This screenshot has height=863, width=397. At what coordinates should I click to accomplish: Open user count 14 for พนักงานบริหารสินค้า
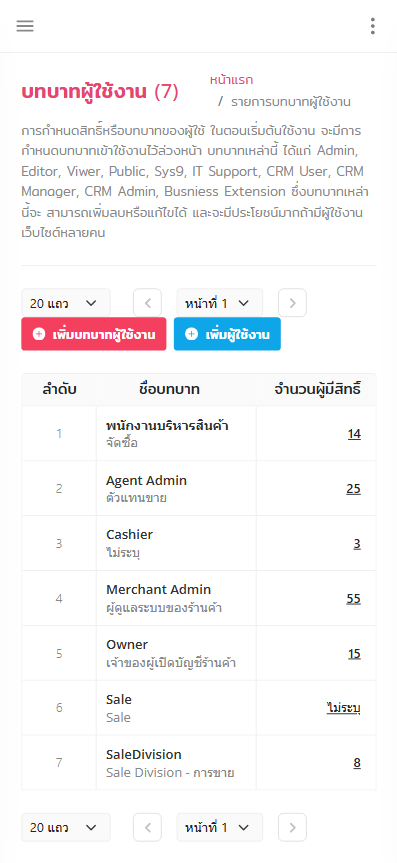(x=354, y=434)
